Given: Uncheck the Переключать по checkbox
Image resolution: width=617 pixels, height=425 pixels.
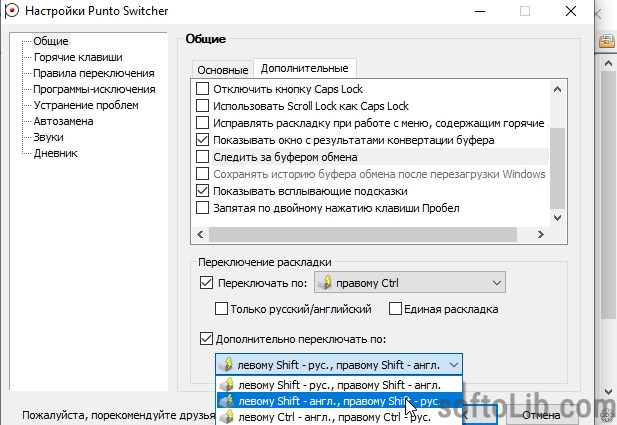Looking at the screenshot, I should click(207, 283).
